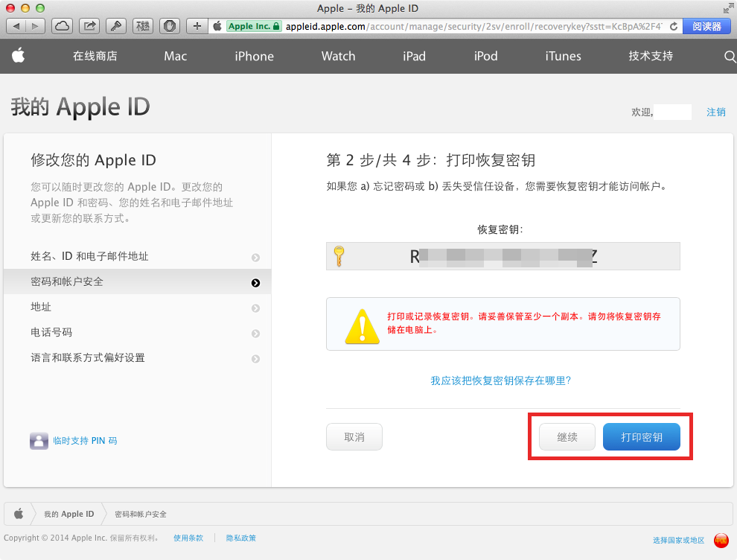
Task: Open the 在线商店 navigation item
Action: tap(95, 56)
